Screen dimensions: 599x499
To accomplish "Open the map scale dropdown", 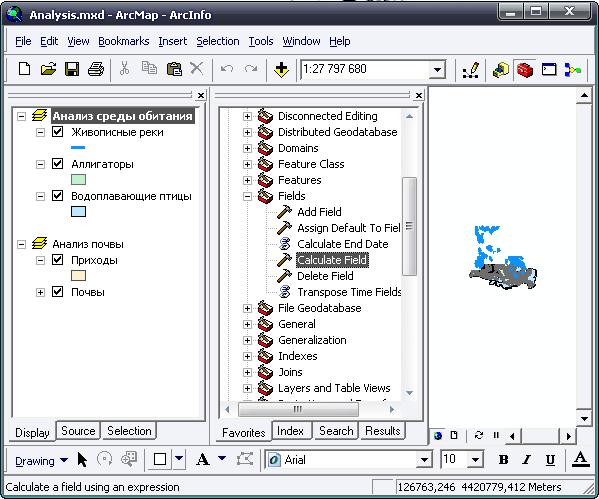I will [437, 70].
